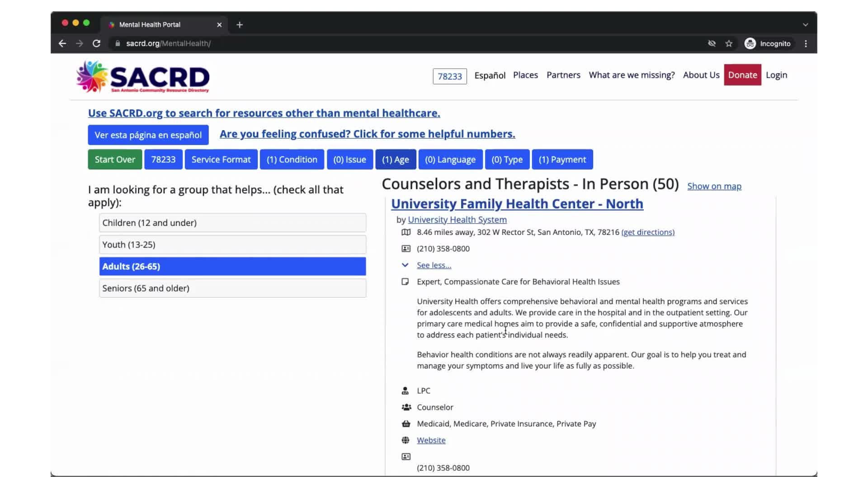Open helpful numbers link

pyautogui.click(x=368, y=134)
